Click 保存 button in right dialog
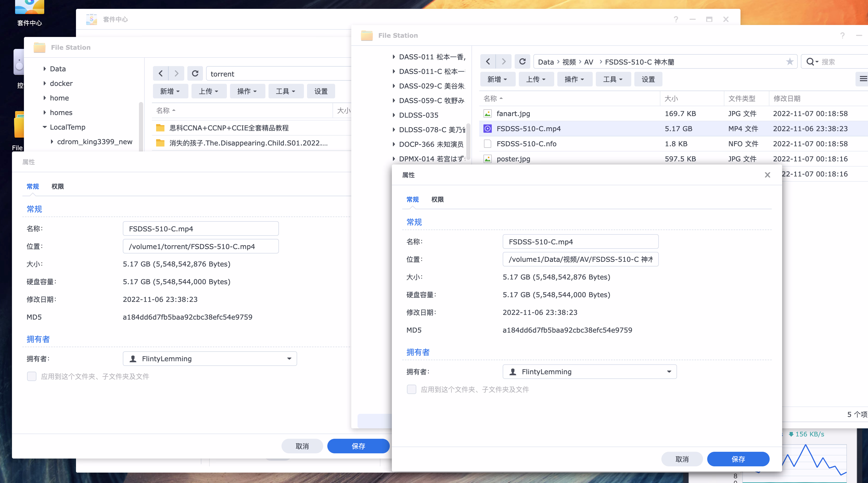The image size is (868, 483). [x=738, y=459]
